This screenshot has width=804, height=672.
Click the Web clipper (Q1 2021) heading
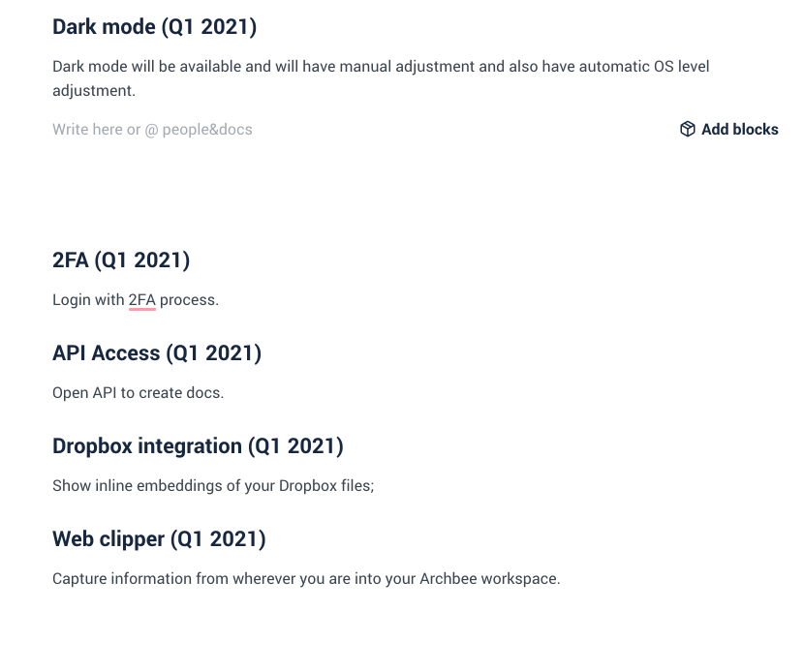159,538
